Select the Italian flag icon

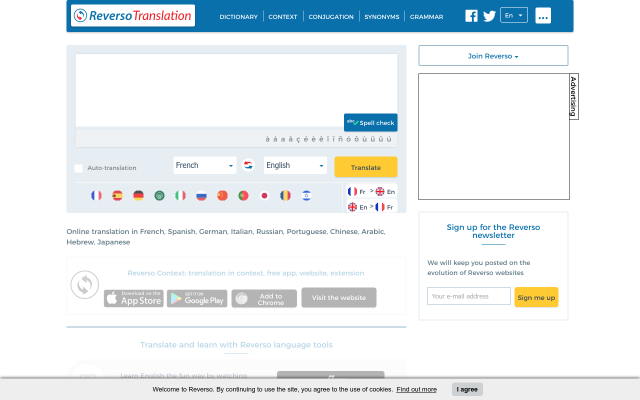pyautogui.click(x=180, y=196)
